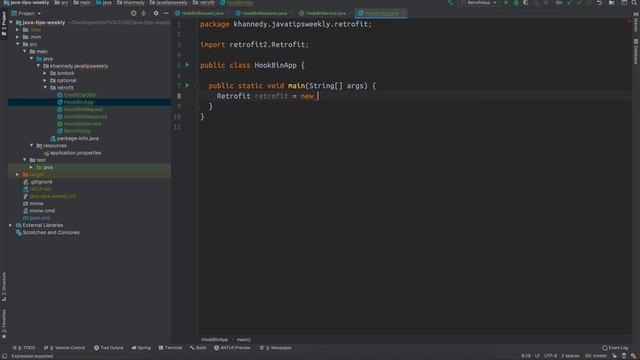Toggle the Project side panel tab
This screenshot has height=360, width=640.
coord(4,24)
